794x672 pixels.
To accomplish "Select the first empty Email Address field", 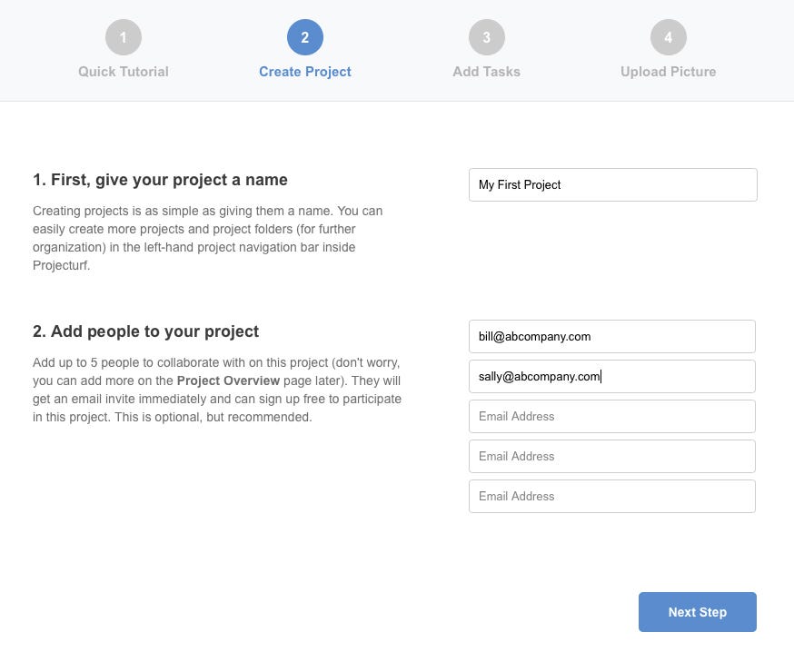I will pos(612,416).
